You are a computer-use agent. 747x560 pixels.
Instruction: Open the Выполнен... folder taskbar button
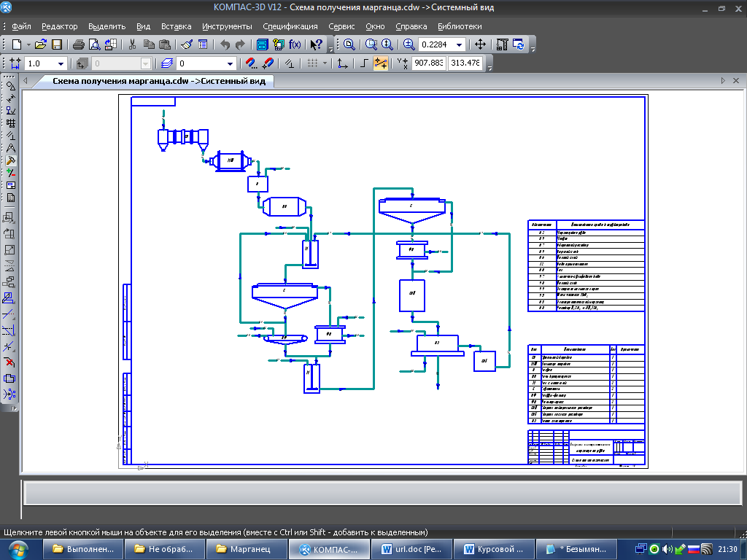[83, 550]
